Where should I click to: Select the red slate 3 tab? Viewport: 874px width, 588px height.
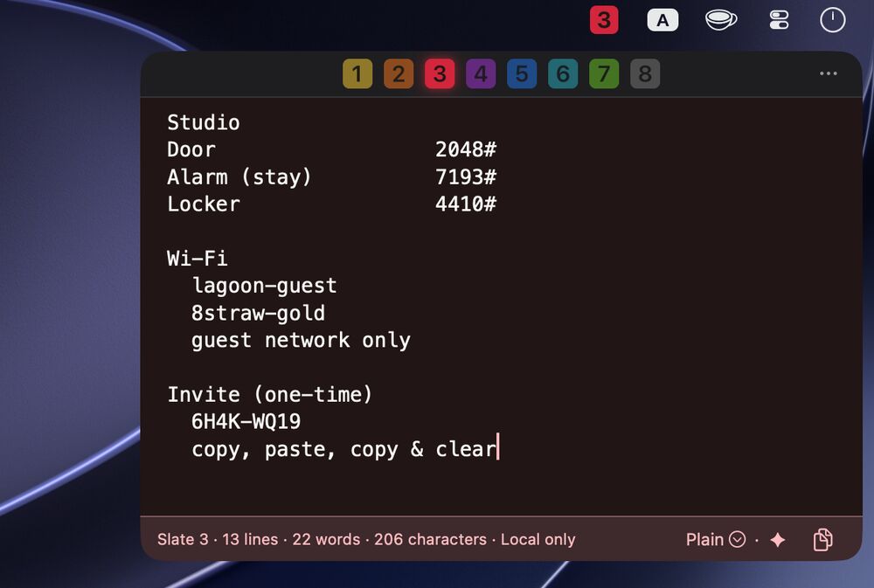pos(440,73)
